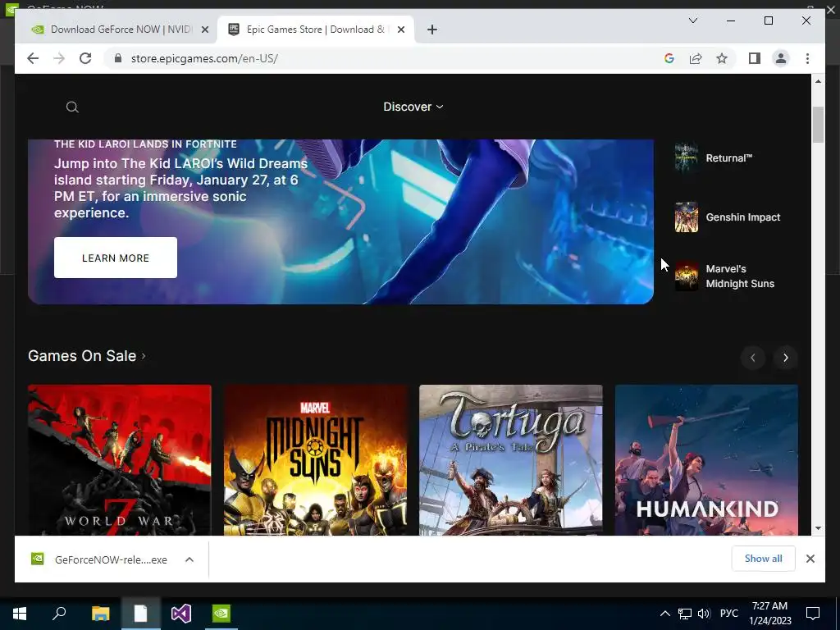Viewport: 840px width, 630px height.
Task: Click the address bar URL field
Action: [x=386, y=58]
